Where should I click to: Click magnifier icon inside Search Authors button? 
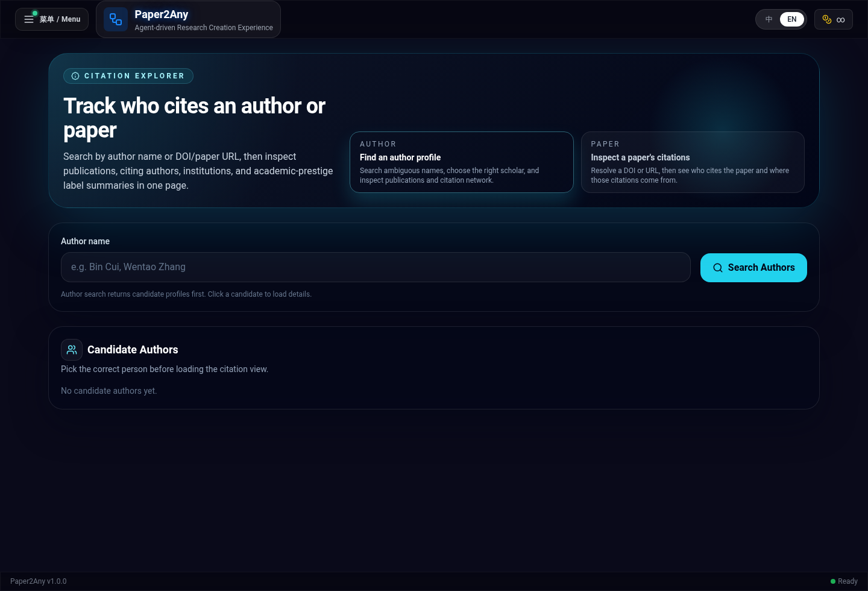[x=718, y=268]
